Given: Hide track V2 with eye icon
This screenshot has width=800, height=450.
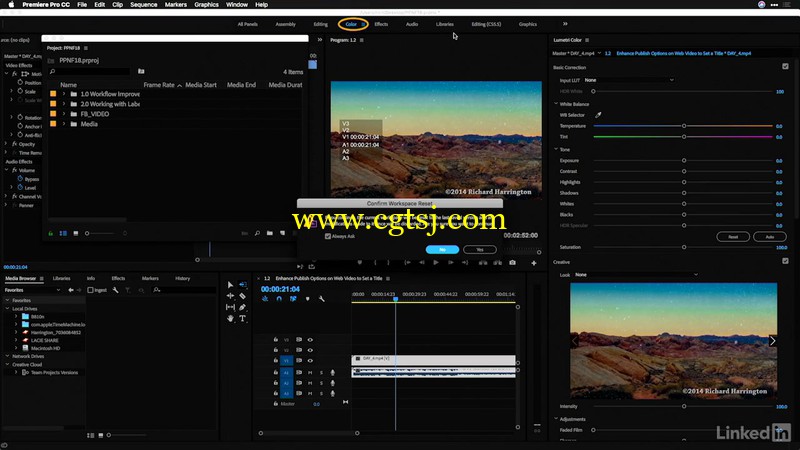Looking at the screenshot, I should point(310,350).
